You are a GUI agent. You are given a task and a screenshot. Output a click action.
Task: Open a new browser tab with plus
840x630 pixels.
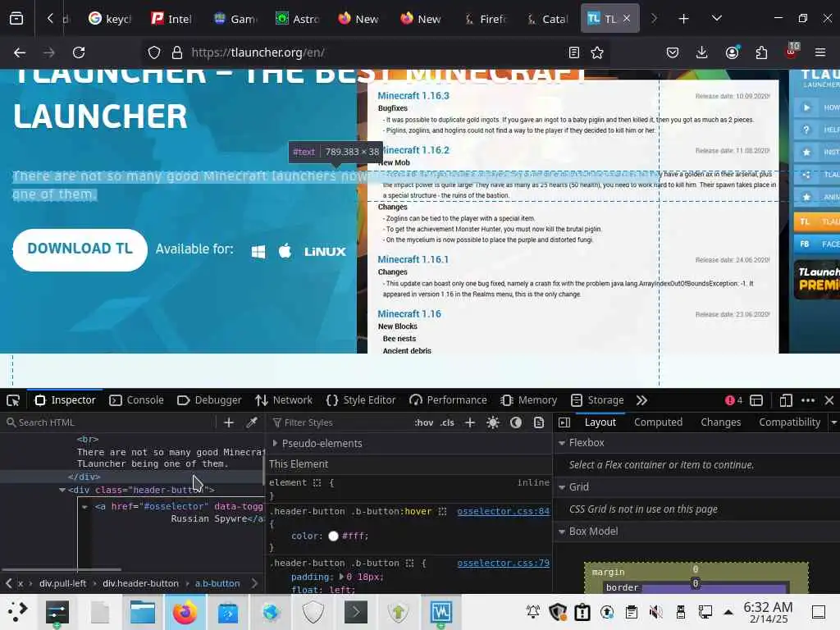pos(683,19)
